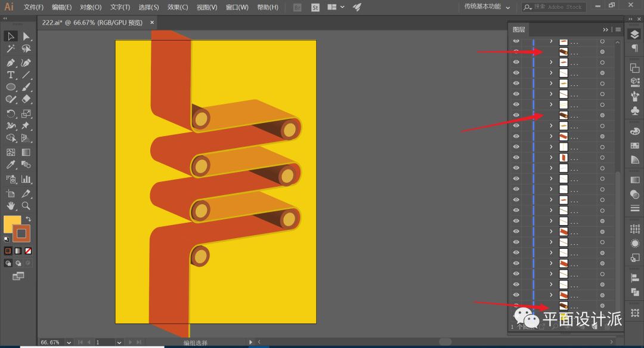Screen dimensions: 644x348
Task: Click the Adobe Stock St icon
Action: tap(314, 7)
